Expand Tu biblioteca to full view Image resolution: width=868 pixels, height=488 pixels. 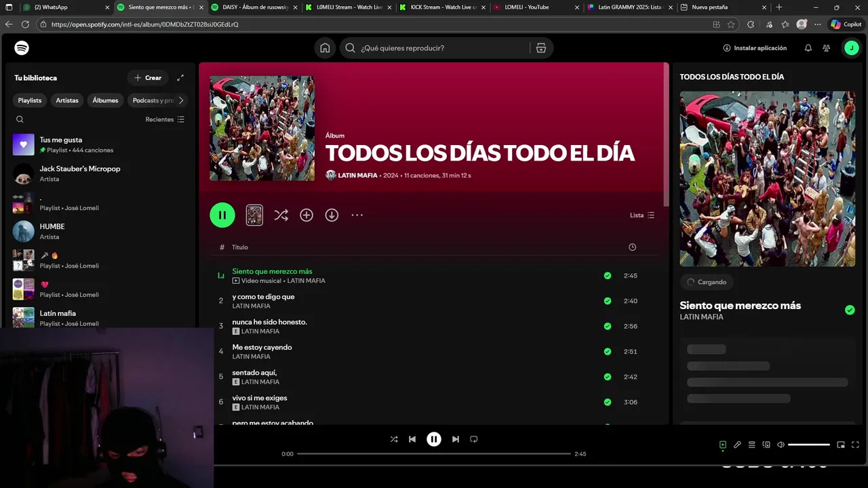coord(180,78)
